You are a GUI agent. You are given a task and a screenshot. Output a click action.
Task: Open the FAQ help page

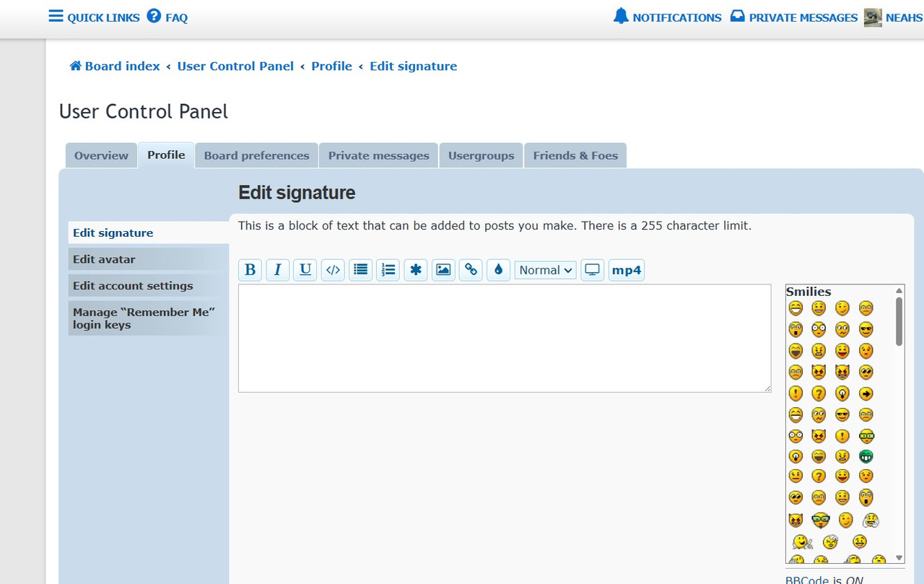(167, 17)
